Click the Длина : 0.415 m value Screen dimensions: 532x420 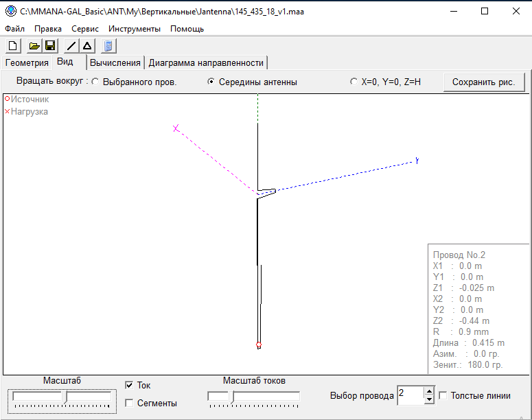tap(469, 342)
